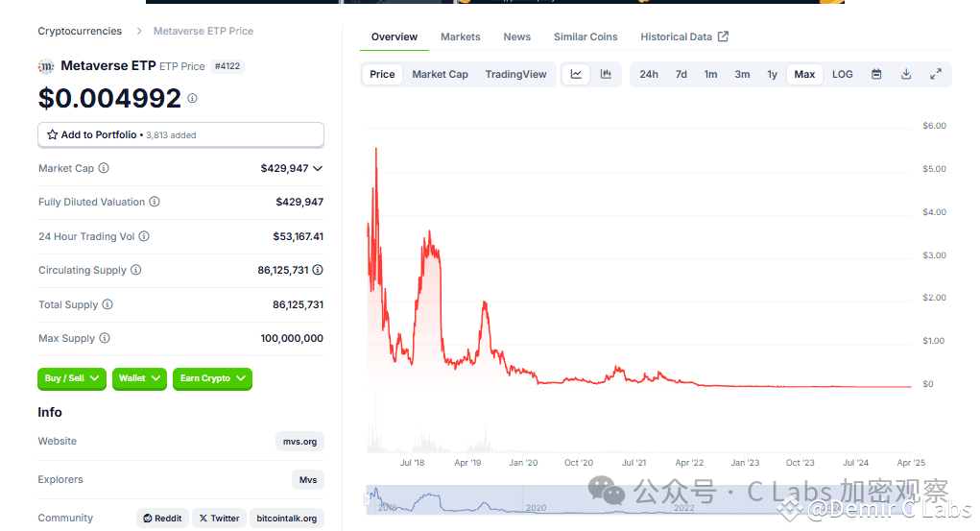Image resolution: width=980 pixels, height=531 pixels.
Task: Switch to the Overview tab
Action: pyautogui.click(x=394, y=36)
